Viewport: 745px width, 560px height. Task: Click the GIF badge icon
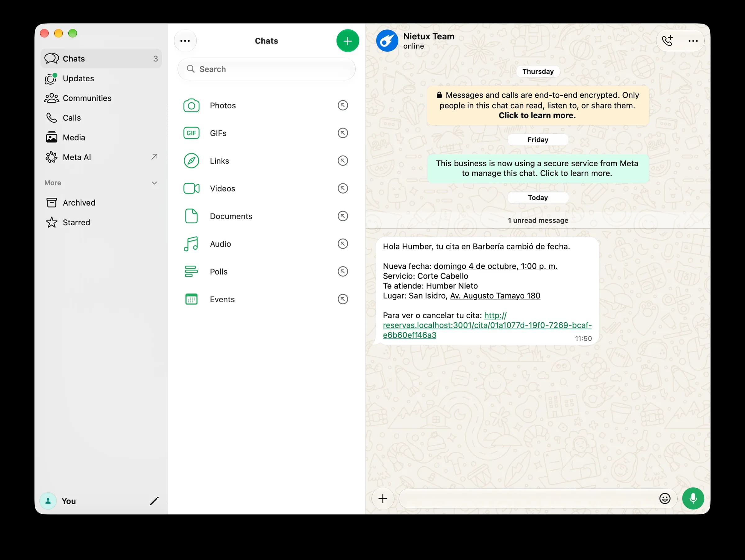[x=191, y=133]
